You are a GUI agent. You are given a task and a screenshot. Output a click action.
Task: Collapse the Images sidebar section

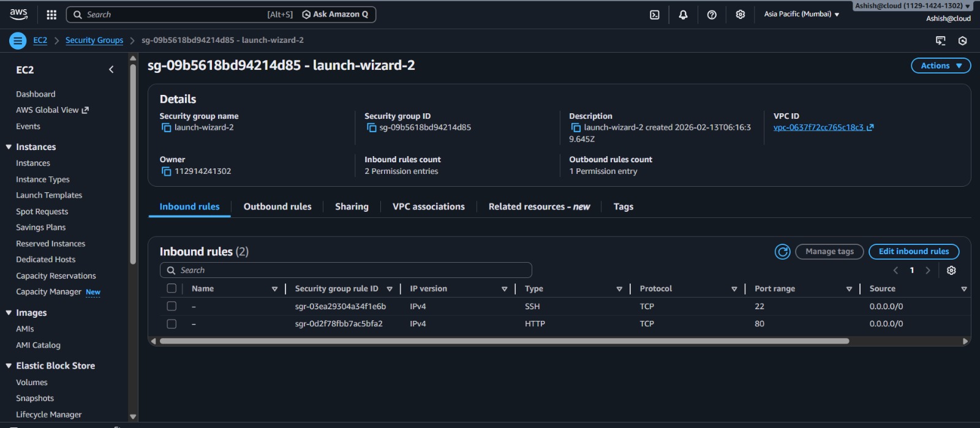tap(9, 313)
